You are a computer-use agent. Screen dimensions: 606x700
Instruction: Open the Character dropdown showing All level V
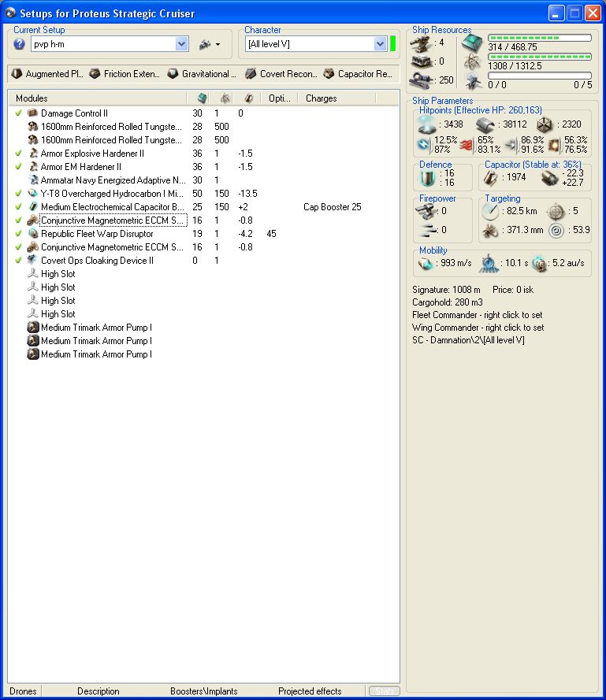click(x=380, y=44)
